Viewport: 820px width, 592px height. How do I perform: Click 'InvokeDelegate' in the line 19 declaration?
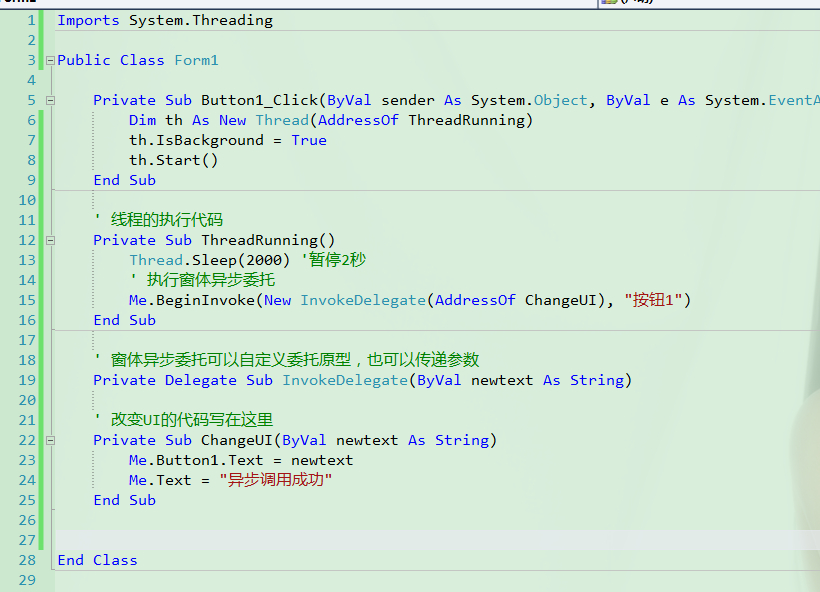click(x=345, y=380)
